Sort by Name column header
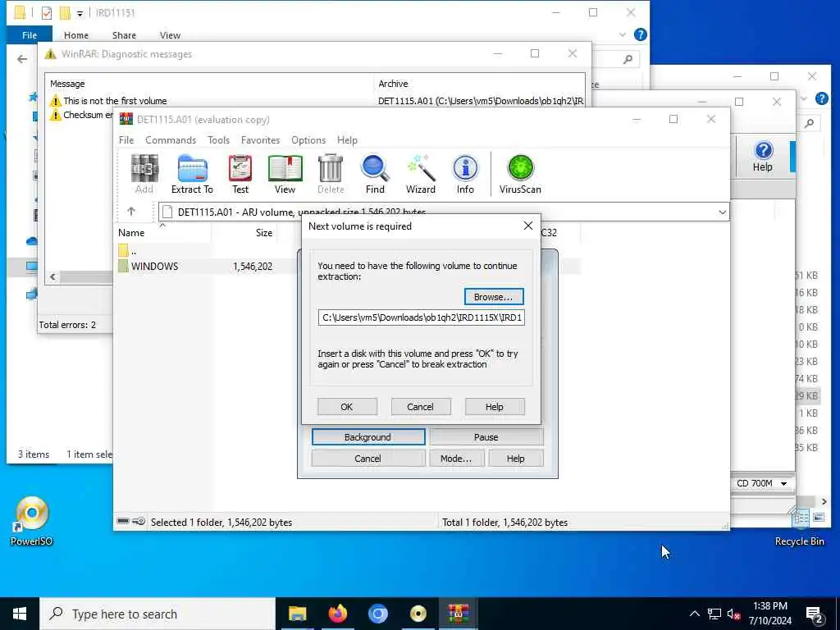 click(x=163, y=233)
